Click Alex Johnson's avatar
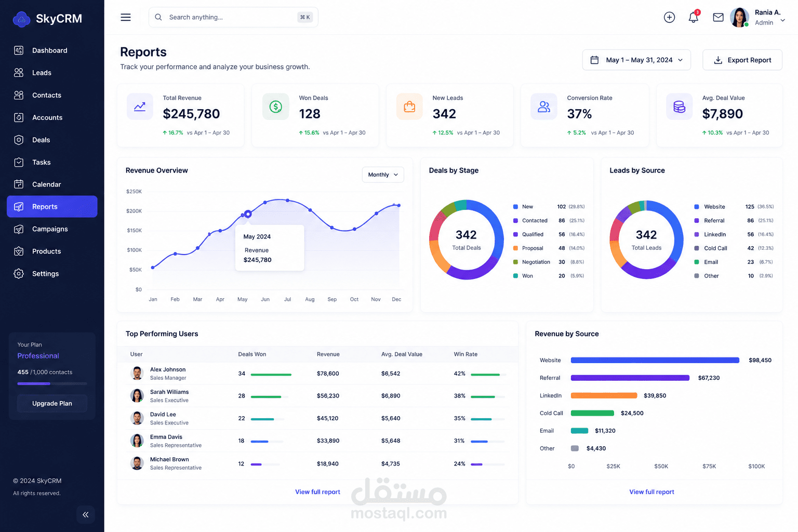 [x=137, y=373]
